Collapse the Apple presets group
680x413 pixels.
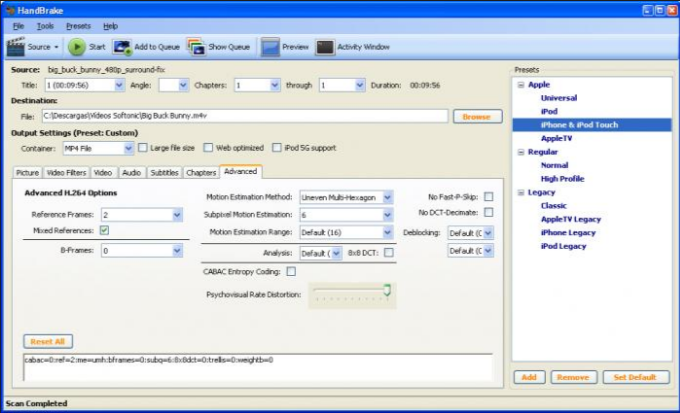[x=521, y=85]
